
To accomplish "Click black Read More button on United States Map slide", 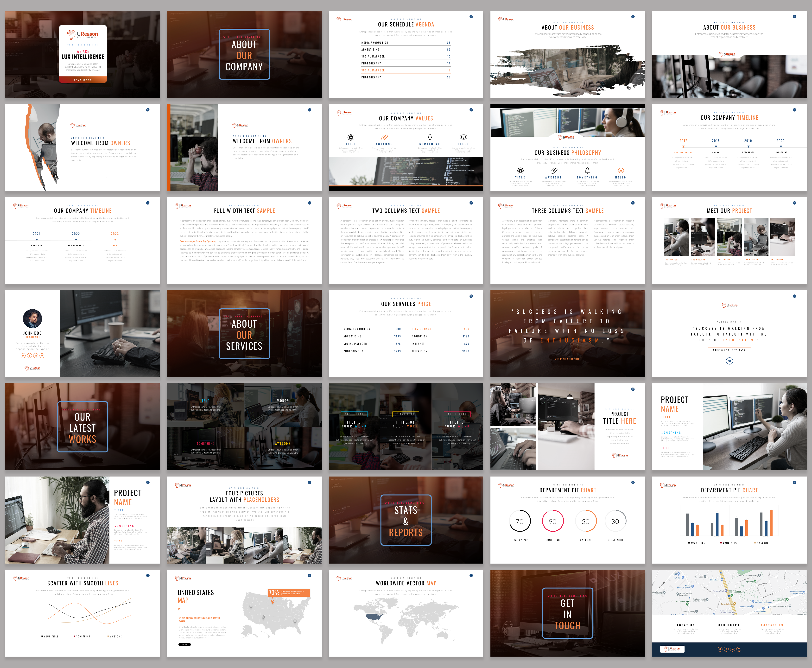I will pyautogui.click(x=184, y=644).
